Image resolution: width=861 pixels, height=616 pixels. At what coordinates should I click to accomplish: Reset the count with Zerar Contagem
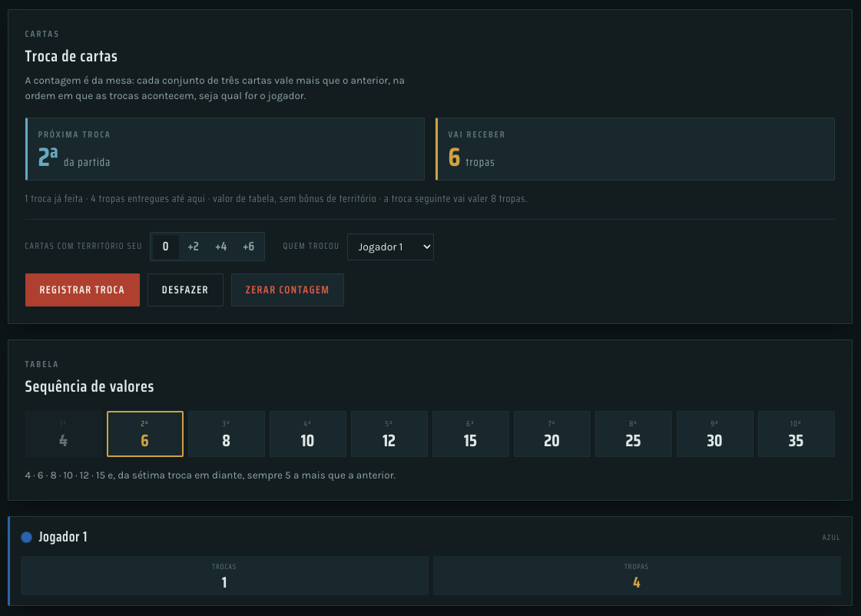(x=287, y=290)
